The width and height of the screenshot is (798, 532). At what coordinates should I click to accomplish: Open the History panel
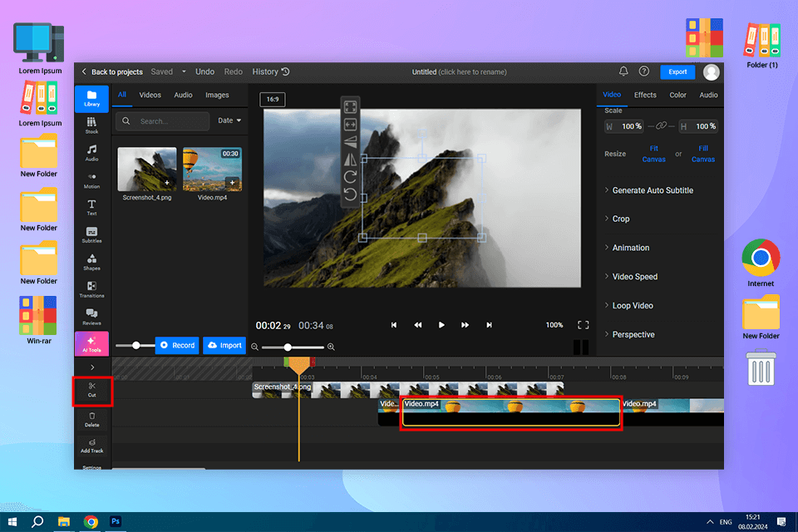(271, 71)
